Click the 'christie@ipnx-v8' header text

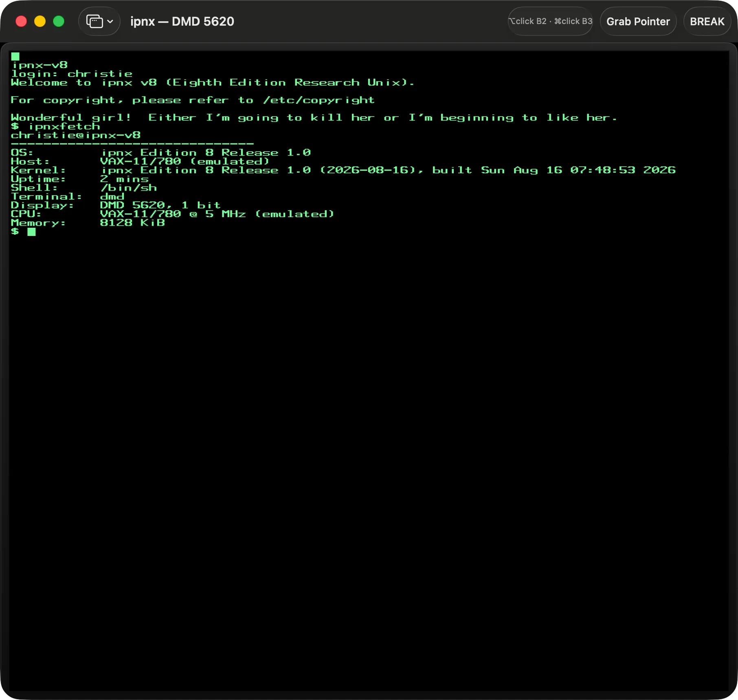pos(76,135)
